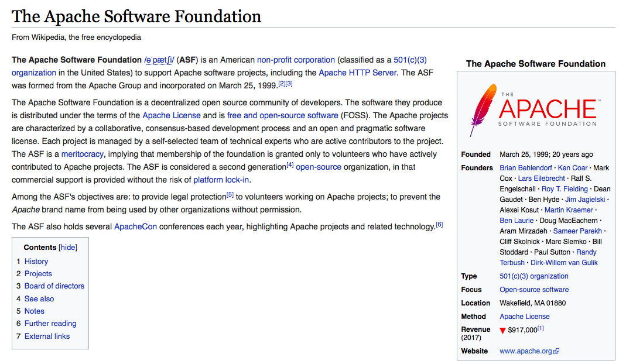
Task: Open the Sameer Parekh link
Action: 577,231
